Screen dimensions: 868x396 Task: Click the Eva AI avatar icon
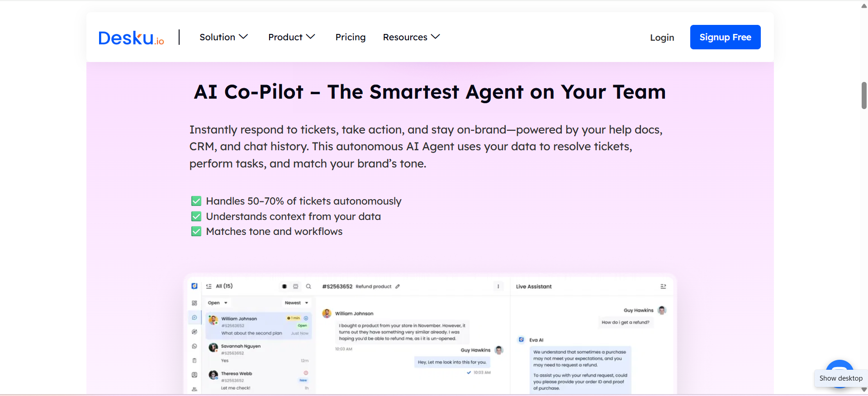coord(521,339)
